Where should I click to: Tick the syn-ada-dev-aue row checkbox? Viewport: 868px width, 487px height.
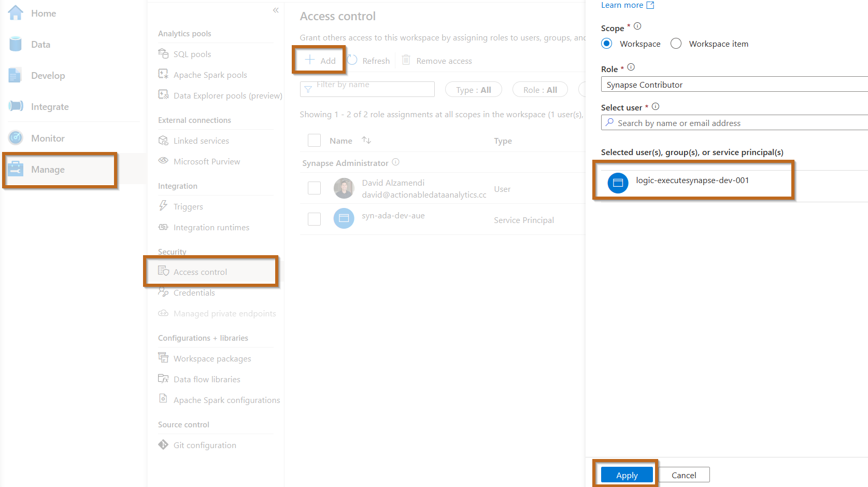click(314, 219)
